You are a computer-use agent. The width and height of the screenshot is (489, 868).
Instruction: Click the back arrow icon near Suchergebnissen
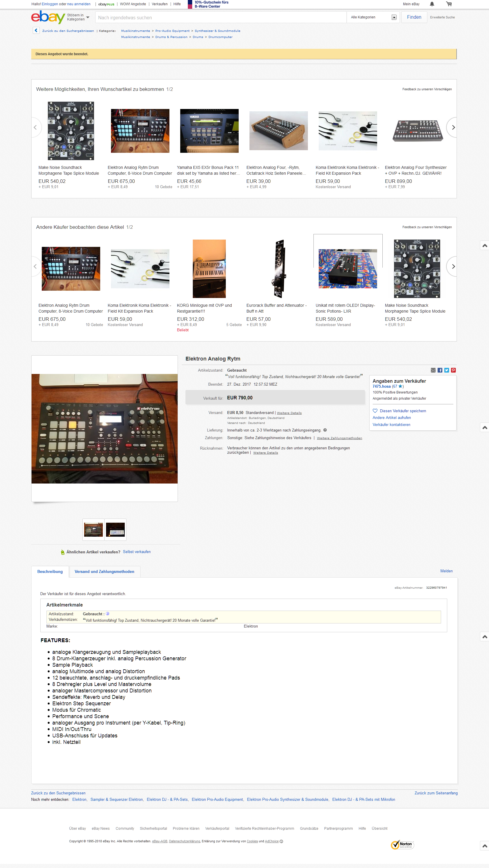pyautogui.click(x=36, y=30)
